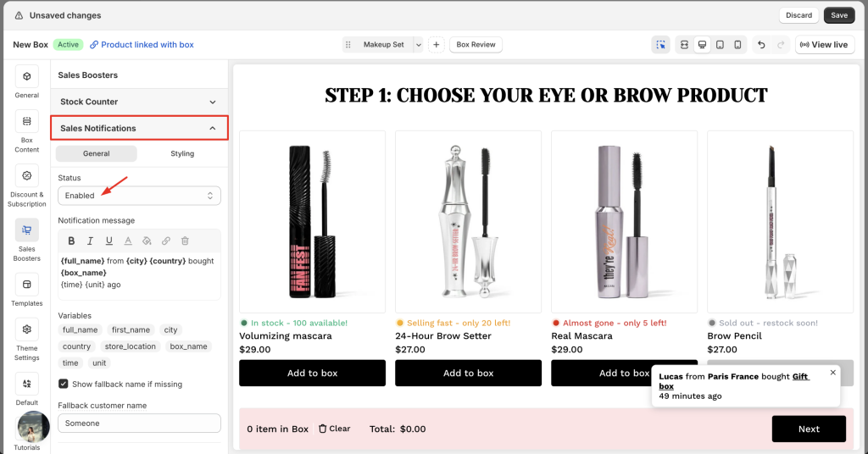Uncheck Show fallback name if missing
The height and width of the screenshot is (454, 868).
64,384
